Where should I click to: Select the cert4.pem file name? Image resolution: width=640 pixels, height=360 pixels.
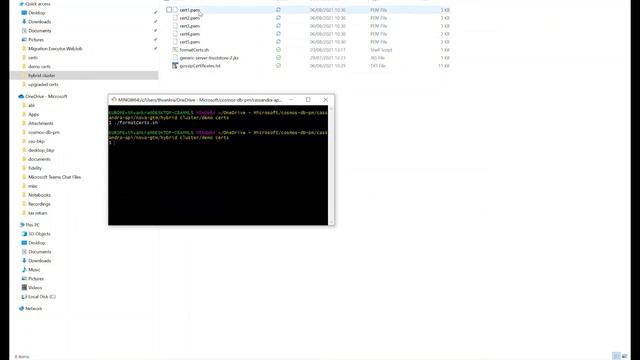tap(190, 34)
